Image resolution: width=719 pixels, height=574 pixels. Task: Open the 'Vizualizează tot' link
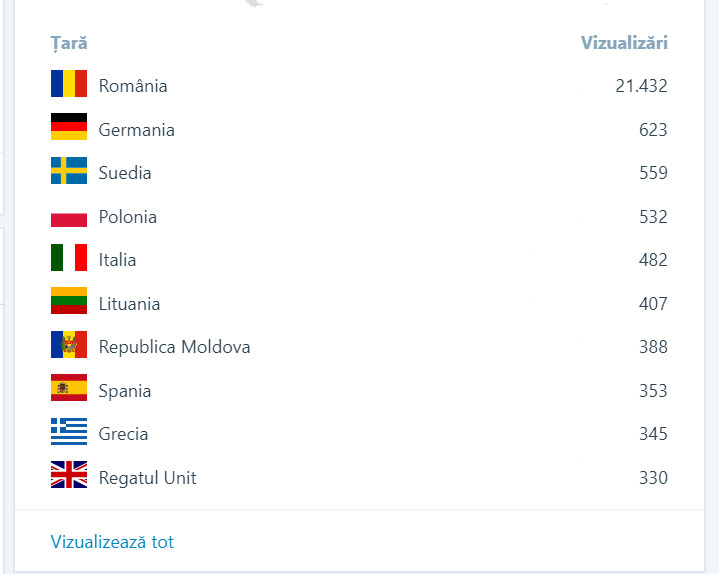tap(112, 542)
